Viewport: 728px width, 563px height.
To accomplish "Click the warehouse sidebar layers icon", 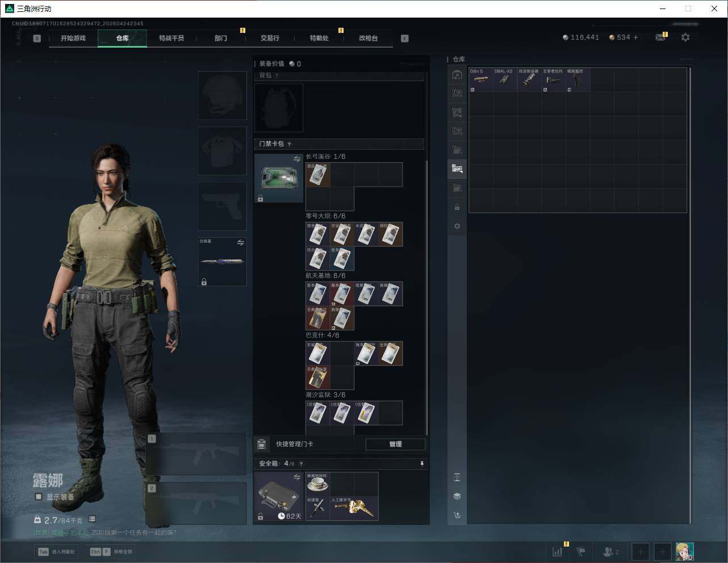I will [457, 496].
